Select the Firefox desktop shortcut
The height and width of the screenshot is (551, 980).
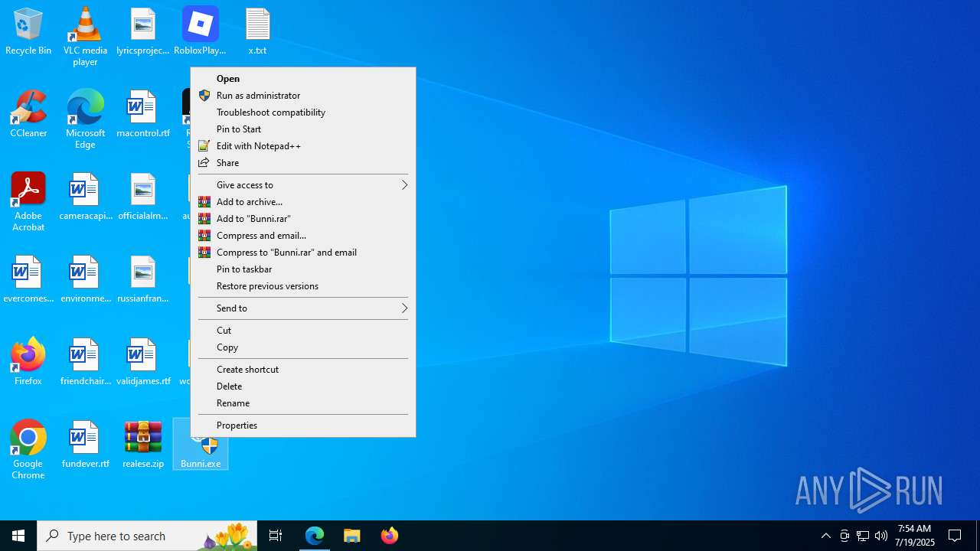coord(28,363)
